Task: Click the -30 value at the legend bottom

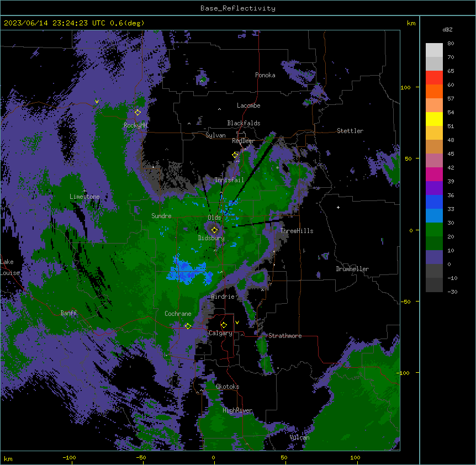Action: click(452, 292)
